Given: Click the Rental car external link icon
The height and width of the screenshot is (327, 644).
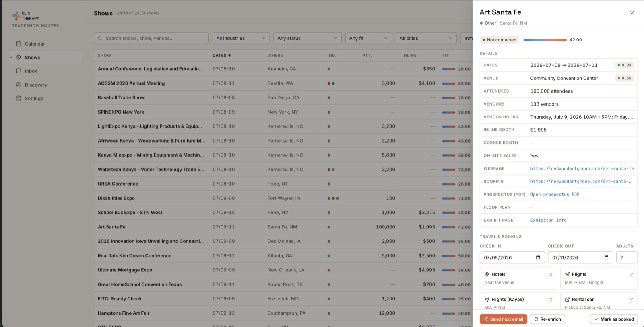Looking at the screenshot, I should pos(631,300).
